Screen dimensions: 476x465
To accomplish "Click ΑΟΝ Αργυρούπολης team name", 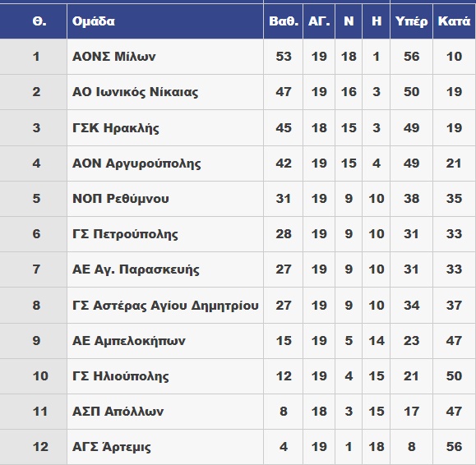I will coord(136,163).
